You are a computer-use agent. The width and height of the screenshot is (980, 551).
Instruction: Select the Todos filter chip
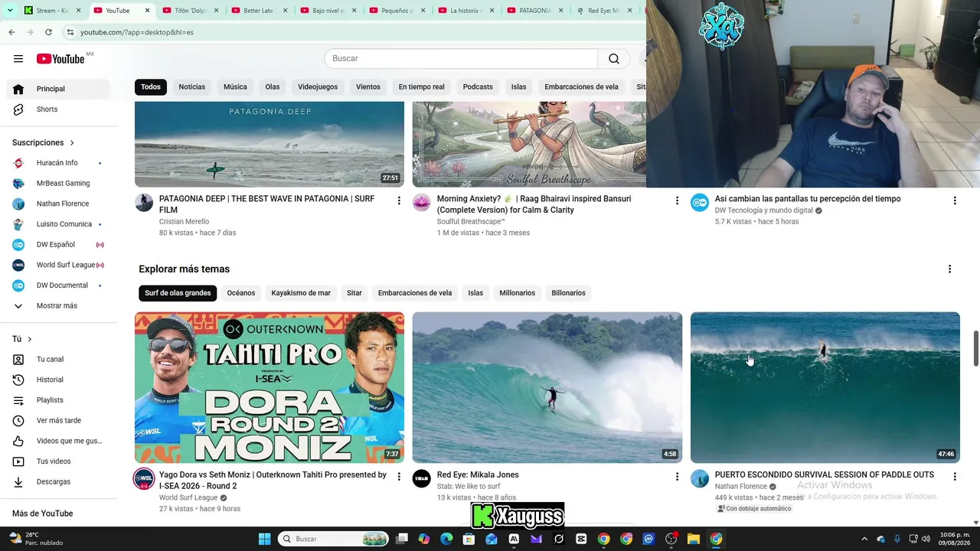(x=151, y=87)
